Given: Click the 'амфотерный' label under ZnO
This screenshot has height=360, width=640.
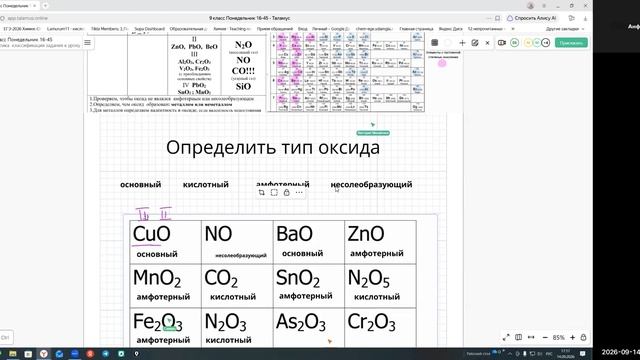Looking at the screenshot, I should [377, 253].
